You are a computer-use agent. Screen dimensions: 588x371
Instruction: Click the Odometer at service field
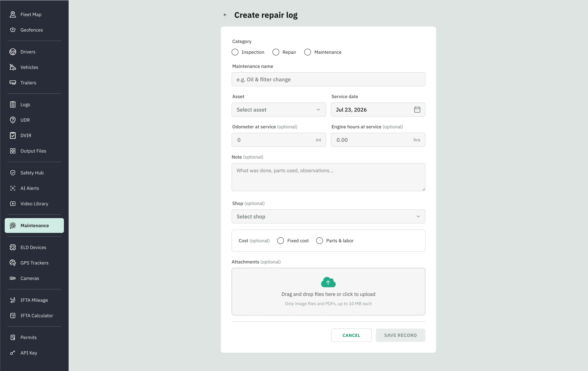[279, 140]
